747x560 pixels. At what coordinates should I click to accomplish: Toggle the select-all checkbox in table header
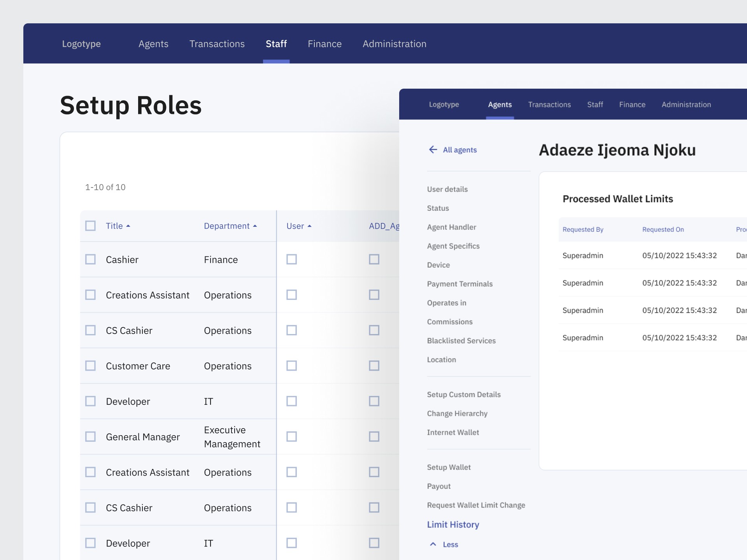click(x=90, y=226)
